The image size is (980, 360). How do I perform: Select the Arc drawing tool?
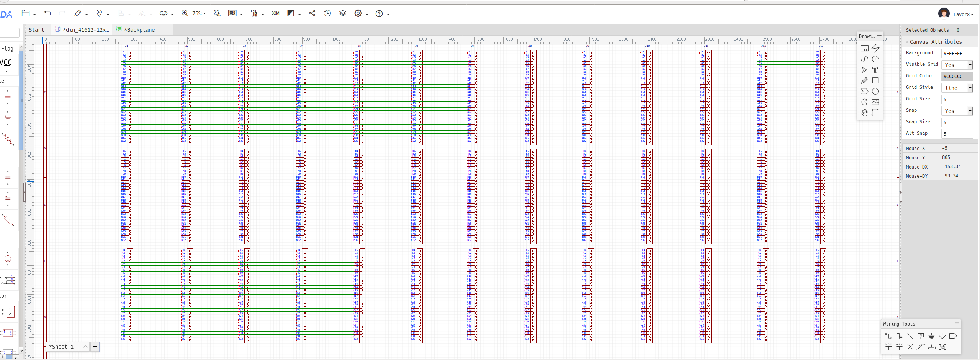pos(875,59)
